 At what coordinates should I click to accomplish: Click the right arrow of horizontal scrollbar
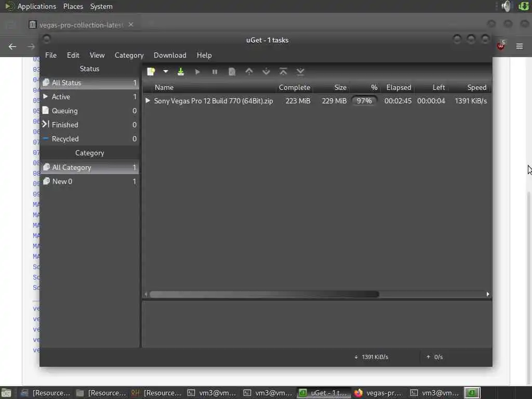click(x=488, y=294)
